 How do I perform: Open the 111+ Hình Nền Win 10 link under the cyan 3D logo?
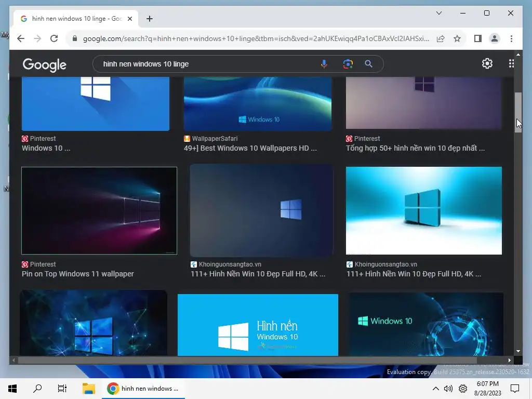(414, 274)
